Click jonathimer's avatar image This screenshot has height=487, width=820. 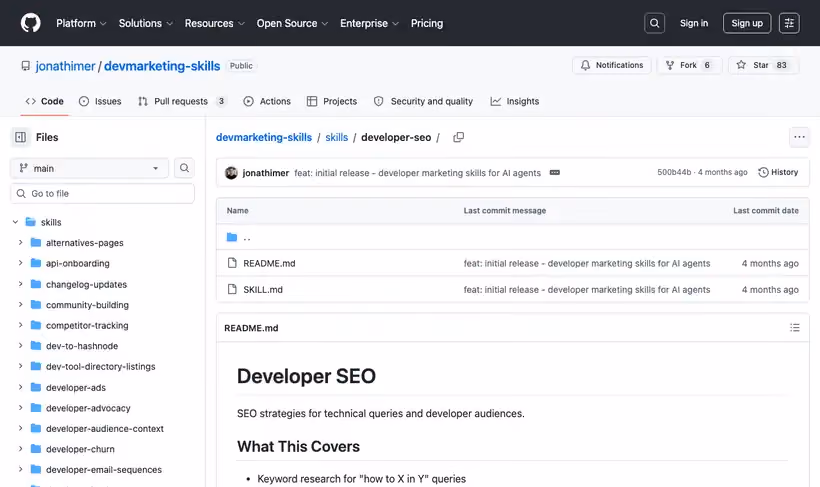(231, 173)
